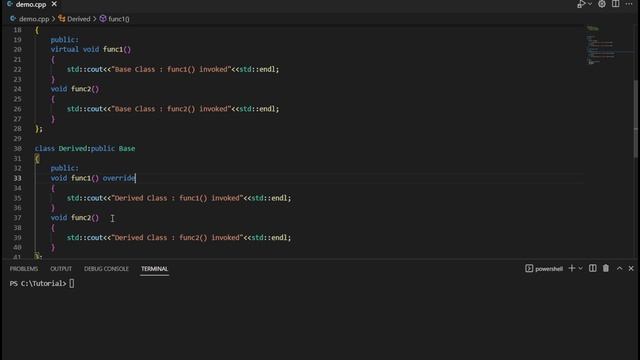Run the C++ file with the play button

pos(581,4)
